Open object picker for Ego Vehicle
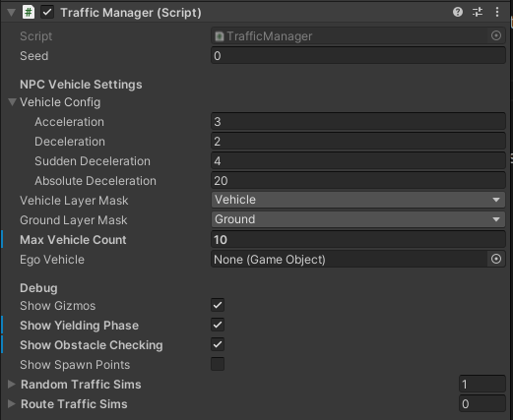Viewport: 513px width, 420px height. 496,259
